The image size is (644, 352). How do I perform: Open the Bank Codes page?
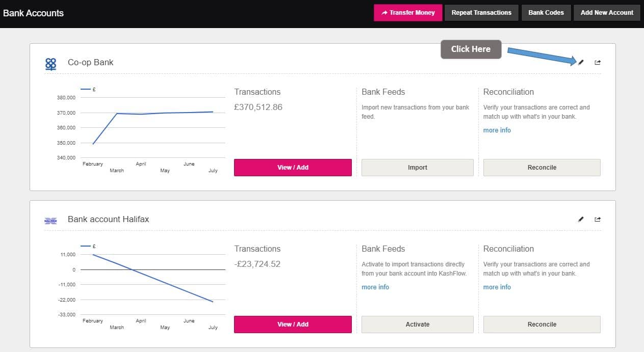tap(546, 13)
